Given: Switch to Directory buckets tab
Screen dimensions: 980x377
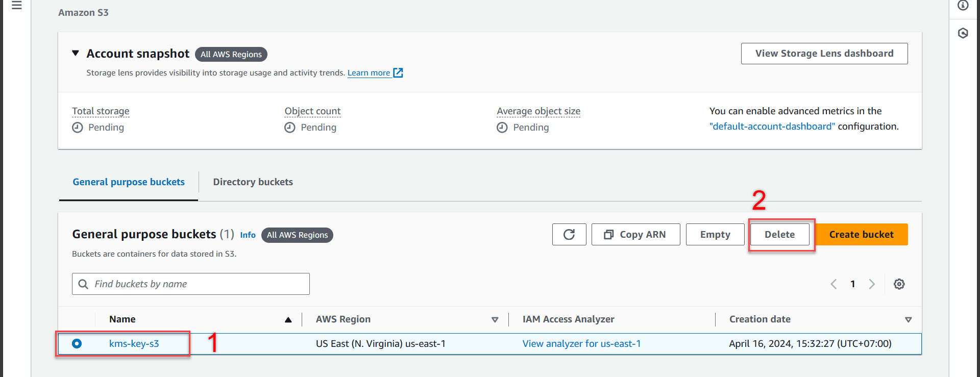Looking at the screenshot, I should click(253, 182).
